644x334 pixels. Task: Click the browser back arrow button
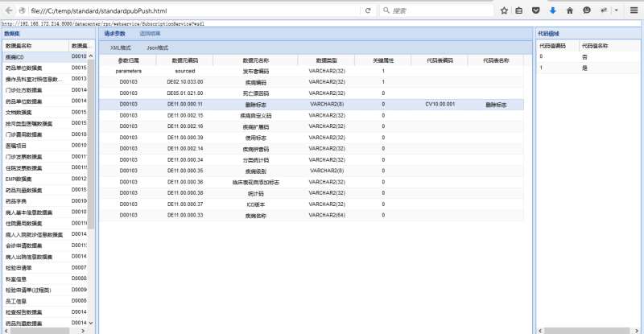(x=10, y=11)
